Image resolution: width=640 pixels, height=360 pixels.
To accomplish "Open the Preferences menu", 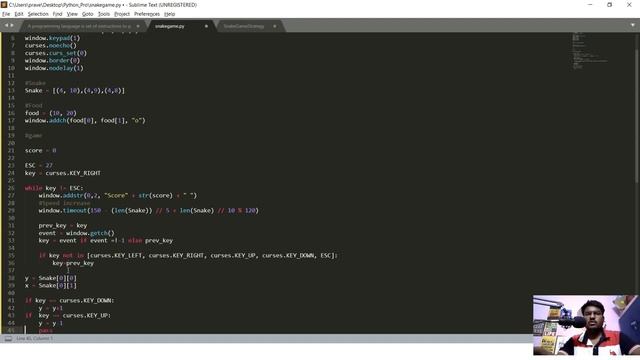I will [x=147, y=14].
